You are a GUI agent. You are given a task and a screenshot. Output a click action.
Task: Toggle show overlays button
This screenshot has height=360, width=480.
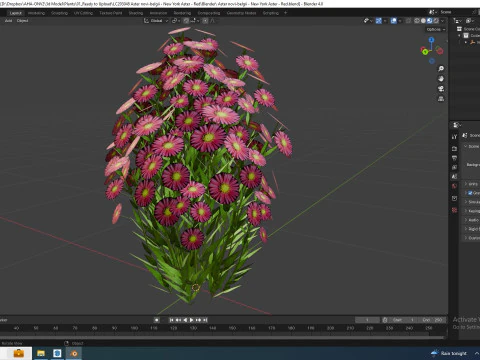point(394,21)
